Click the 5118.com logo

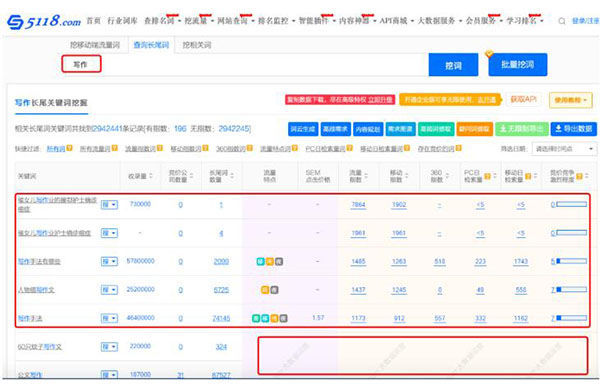tap(44, 21)
